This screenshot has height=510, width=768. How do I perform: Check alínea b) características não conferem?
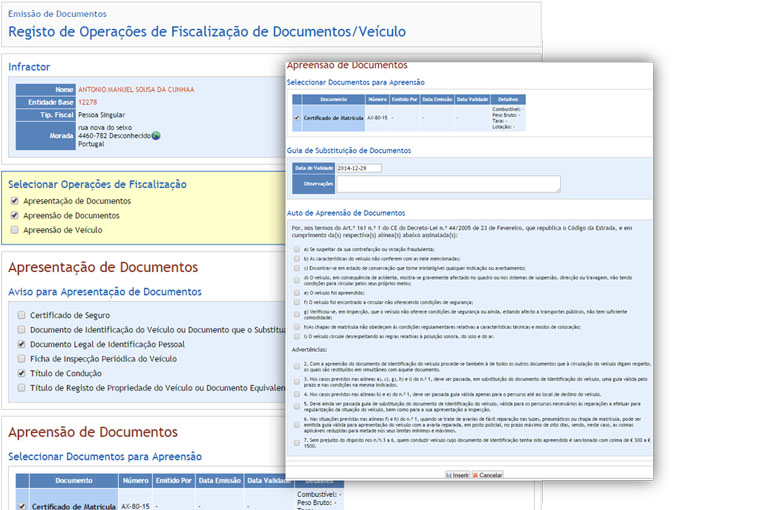297,258
